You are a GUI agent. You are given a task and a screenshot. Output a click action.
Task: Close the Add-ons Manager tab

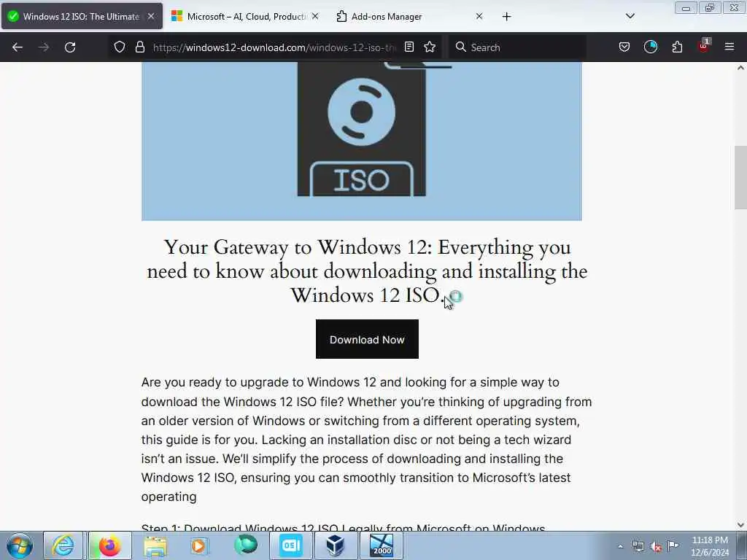click(x=479, y=16)
